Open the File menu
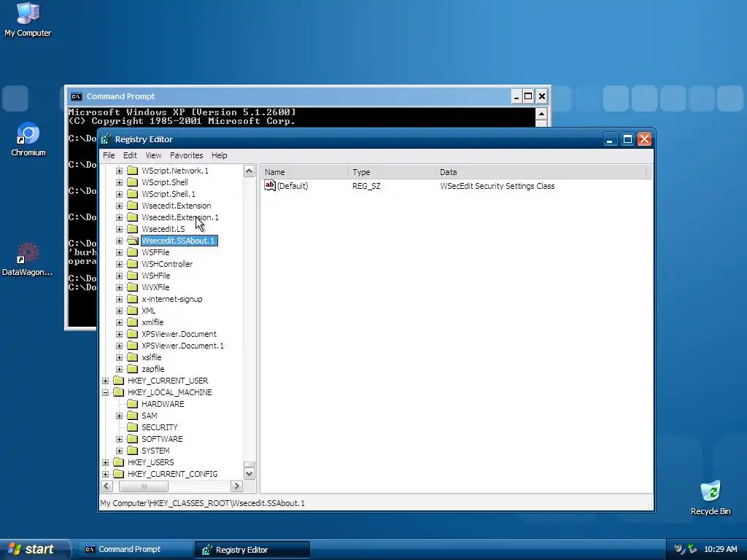 click(109, 155)
